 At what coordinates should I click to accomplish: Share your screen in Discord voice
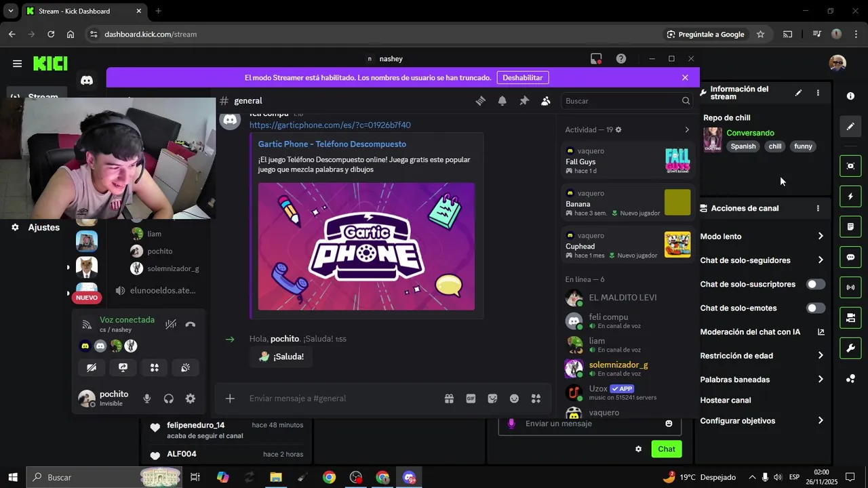click(x=123, y=367)
